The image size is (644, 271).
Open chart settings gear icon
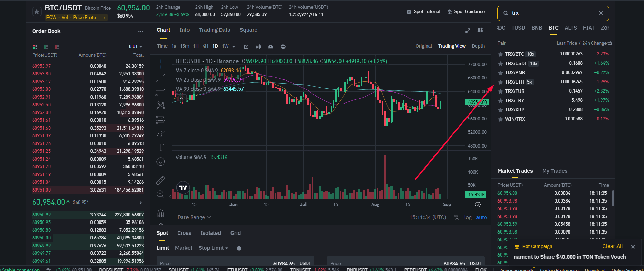pos(478,204)
